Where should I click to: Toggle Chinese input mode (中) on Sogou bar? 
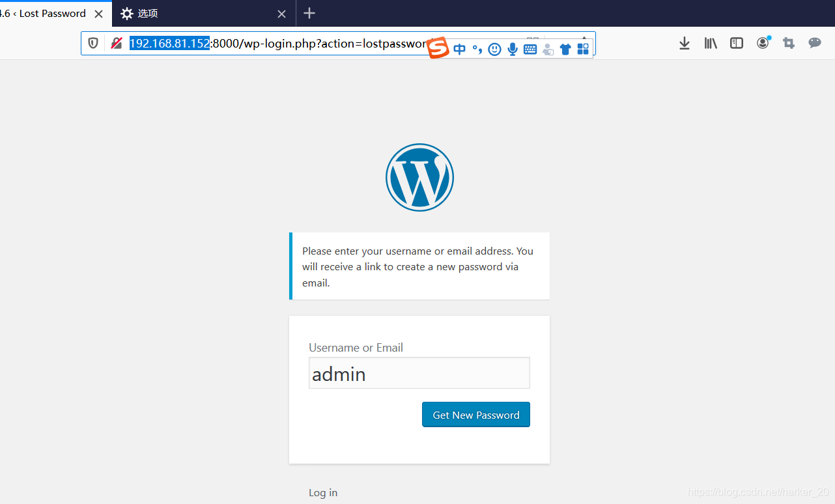point(460,49)
